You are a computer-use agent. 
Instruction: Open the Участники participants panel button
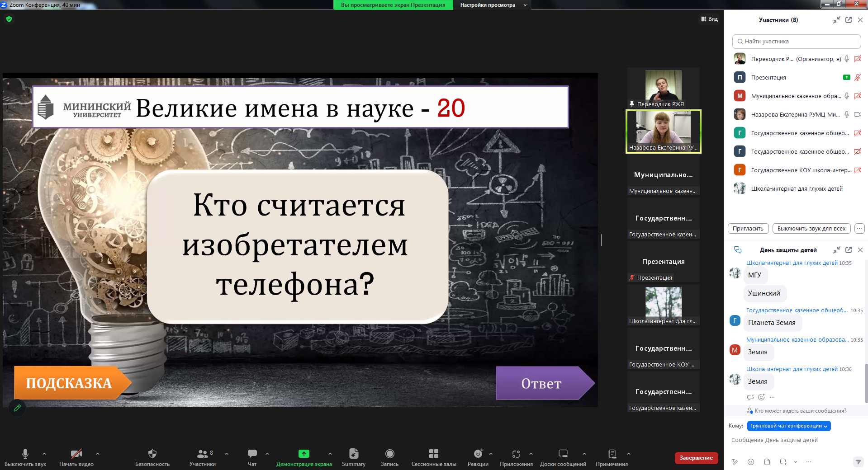click(203, 457)
